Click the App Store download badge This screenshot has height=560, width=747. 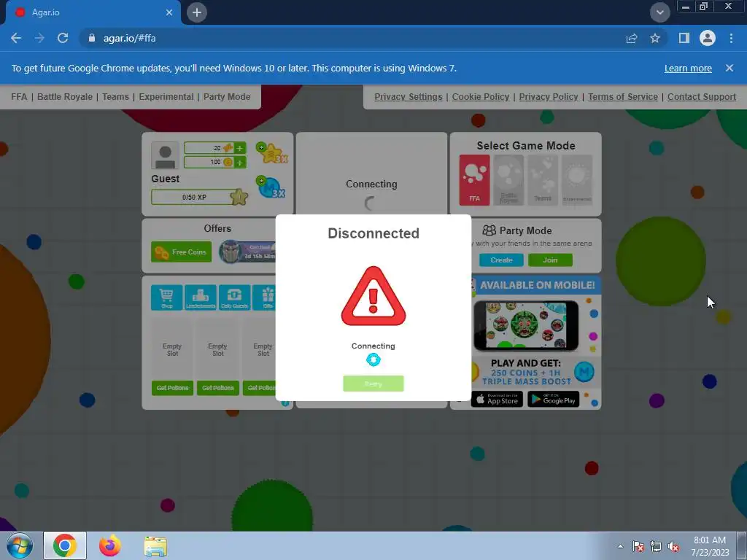497,399
